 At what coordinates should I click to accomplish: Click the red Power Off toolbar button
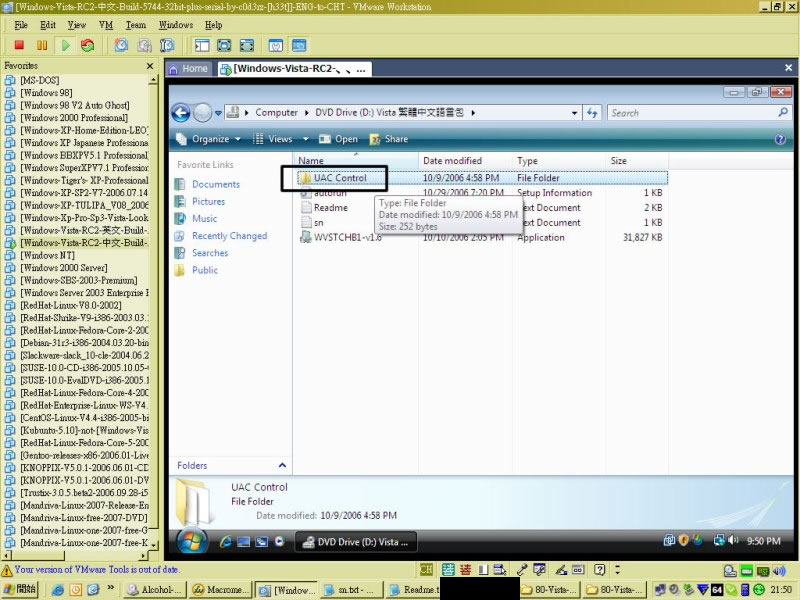click(x=19, y=45)
